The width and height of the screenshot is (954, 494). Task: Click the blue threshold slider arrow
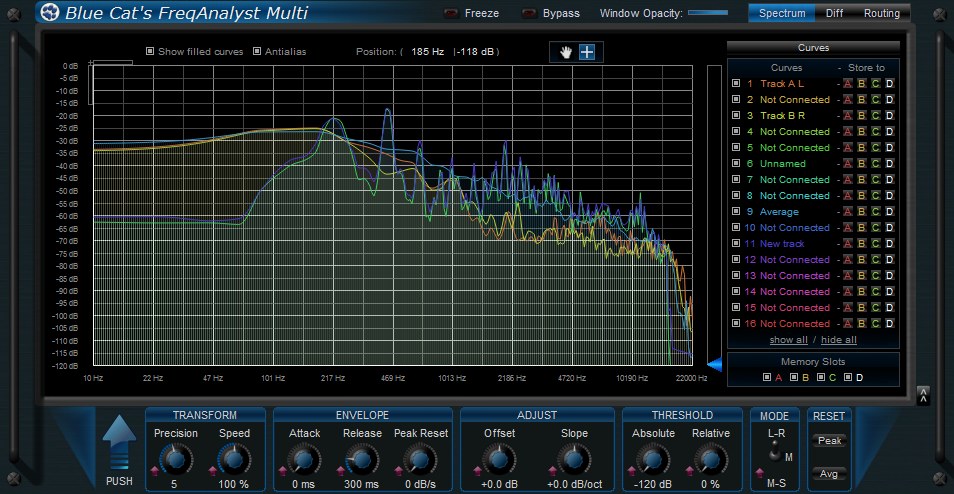click(x=714, y=364)
